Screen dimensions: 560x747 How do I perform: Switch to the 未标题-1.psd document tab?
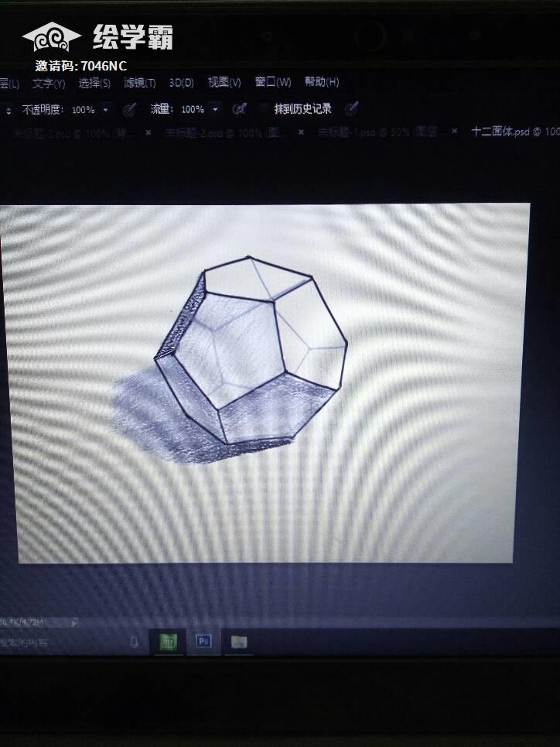pos(377,132)
